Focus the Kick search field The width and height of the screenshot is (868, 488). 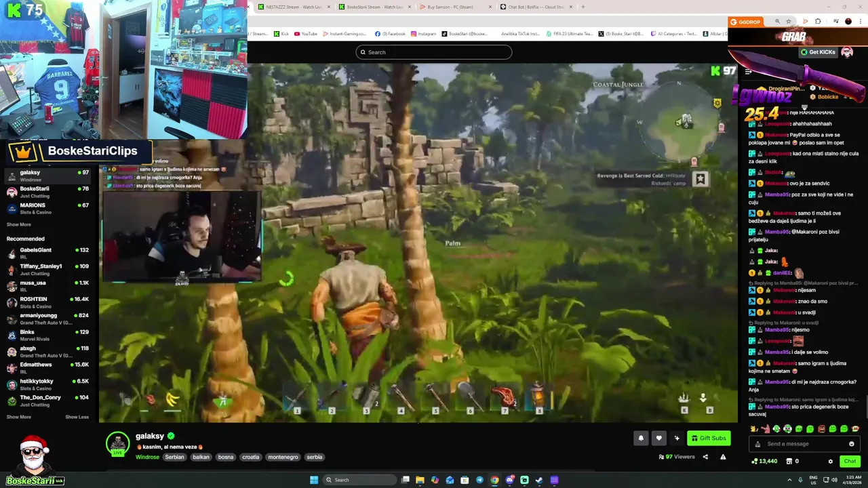(434, 52)
